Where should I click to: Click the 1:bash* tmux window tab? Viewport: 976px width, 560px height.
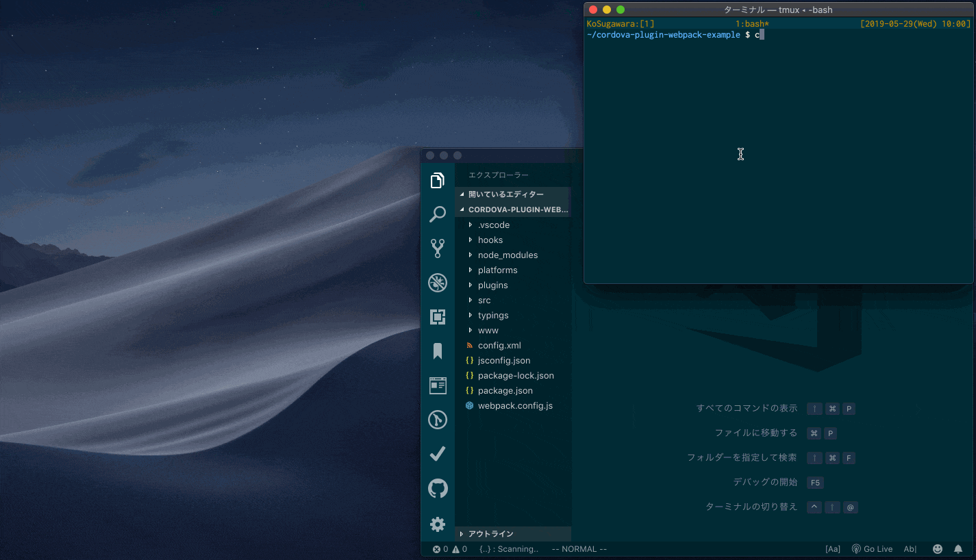tap(752, 24)
